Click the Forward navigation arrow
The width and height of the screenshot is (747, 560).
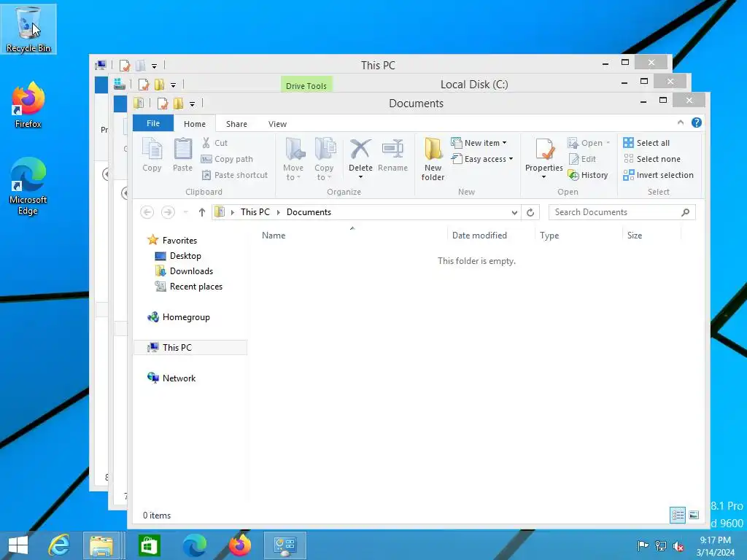168,212
